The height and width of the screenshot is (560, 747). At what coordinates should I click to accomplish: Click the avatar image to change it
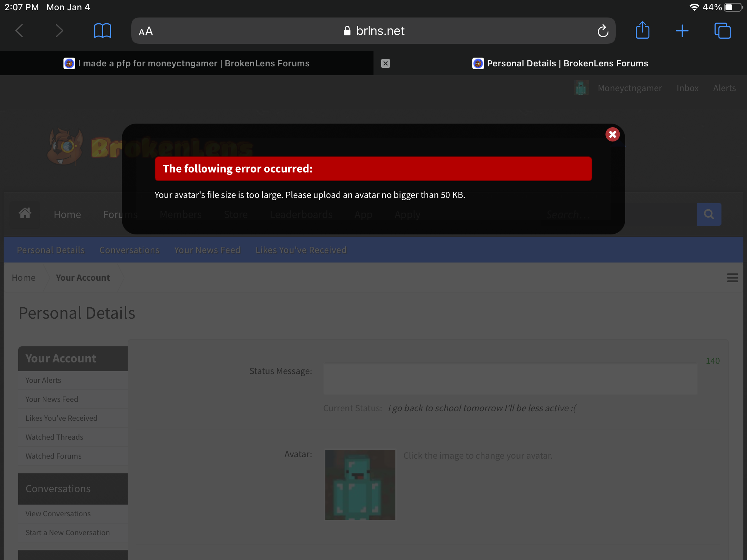(360, 485)
